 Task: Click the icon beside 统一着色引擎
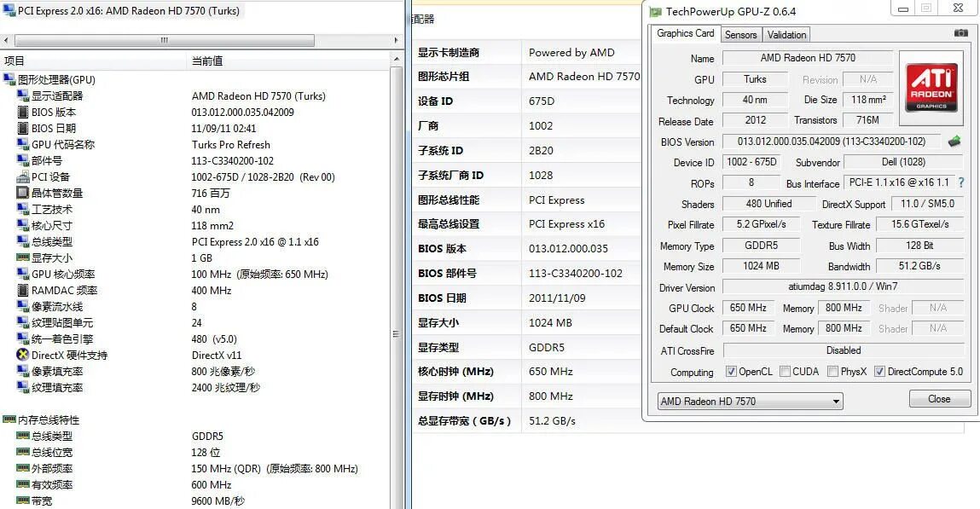(x=22, y=338)
